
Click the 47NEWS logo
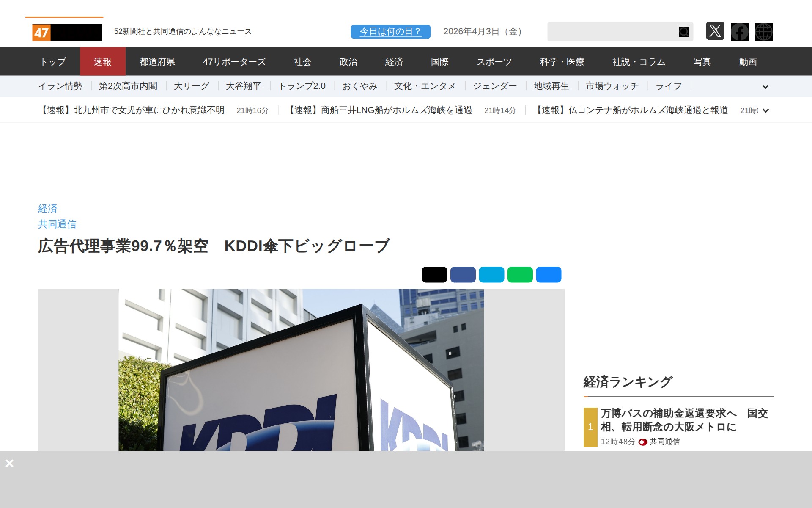point(67,32)
